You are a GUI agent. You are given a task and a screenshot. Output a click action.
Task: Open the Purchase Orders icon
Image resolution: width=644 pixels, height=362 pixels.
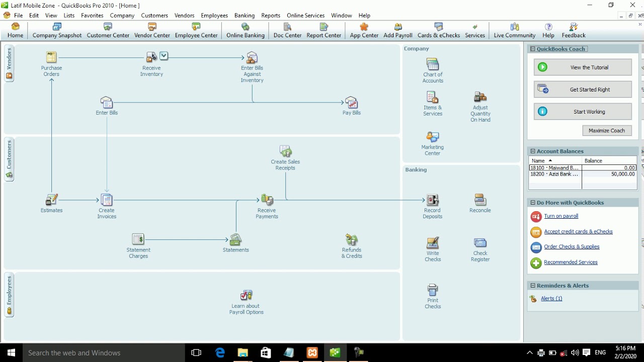(x=51, y=57)
